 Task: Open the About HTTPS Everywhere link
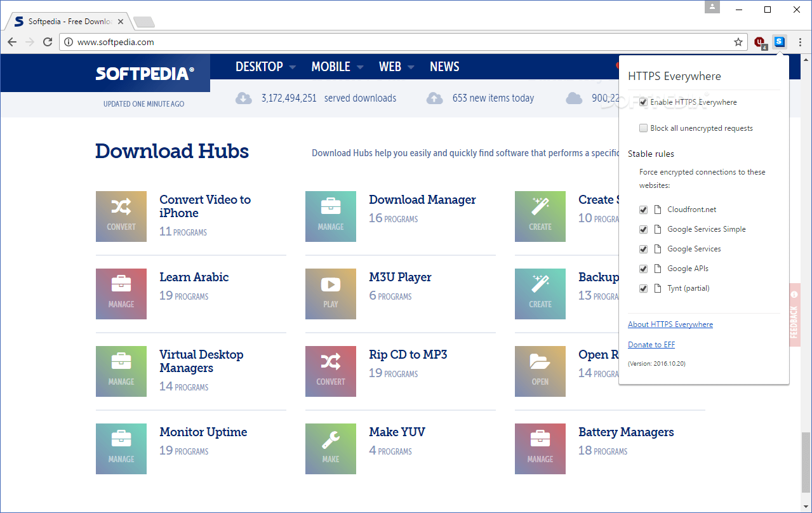click(x=670, y=324)
